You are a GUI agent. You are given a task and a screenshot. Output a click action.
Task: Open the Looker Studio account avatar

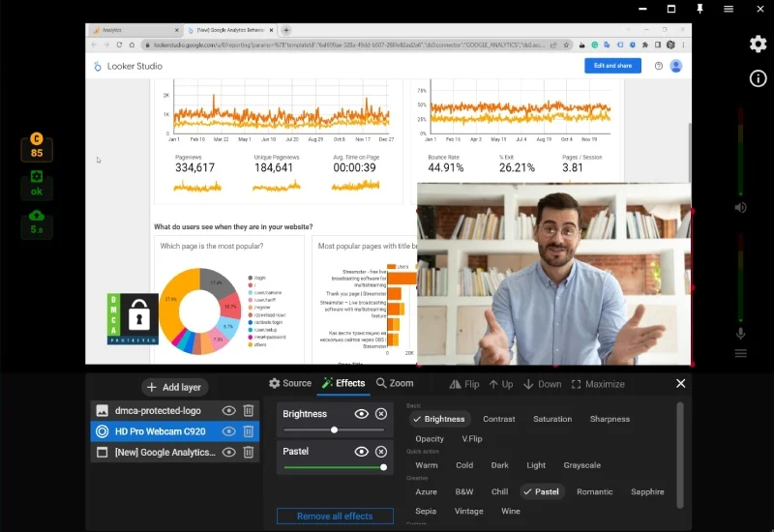(675, 66)
